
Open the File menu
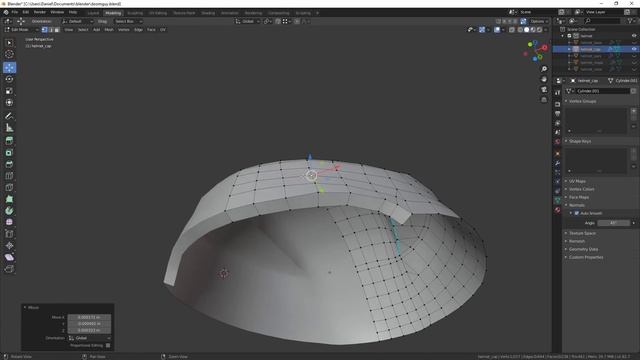(x=15, y=12)
